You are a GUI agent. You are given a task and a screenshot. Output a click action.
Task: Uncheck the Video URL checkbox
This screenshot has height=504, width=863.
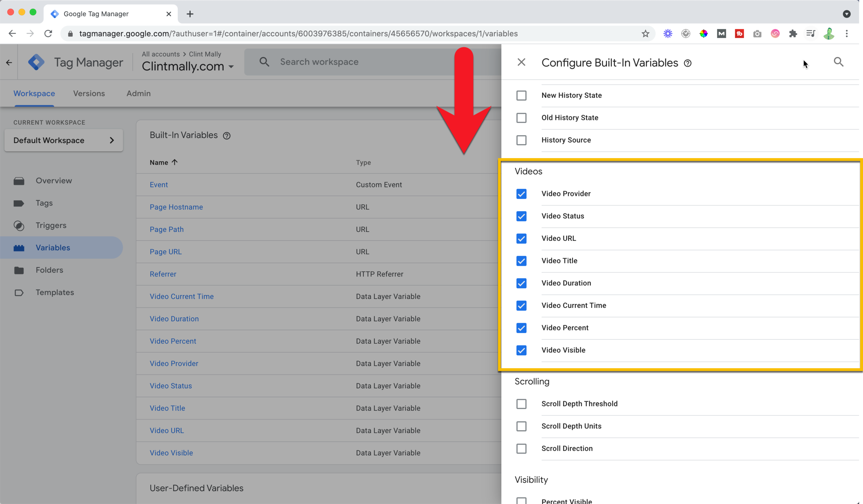[521, 239]
